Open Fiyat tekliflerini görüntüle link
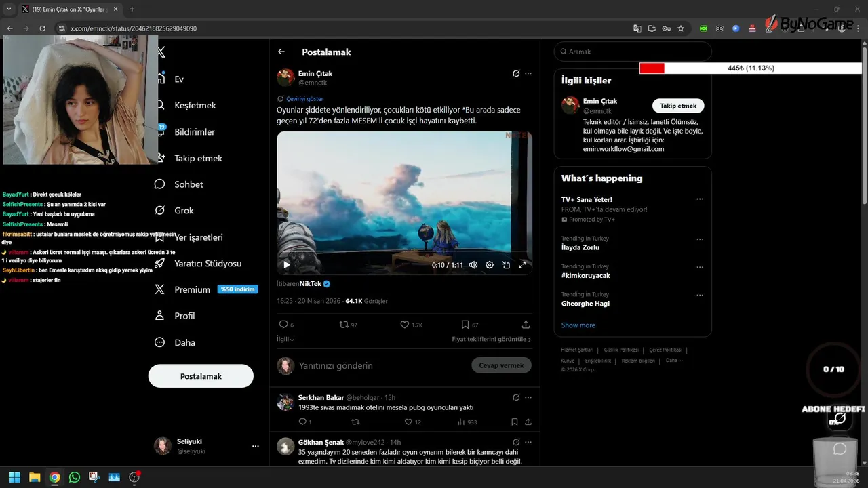This screenshot has width=868, height=488. (x=492, y=339)
